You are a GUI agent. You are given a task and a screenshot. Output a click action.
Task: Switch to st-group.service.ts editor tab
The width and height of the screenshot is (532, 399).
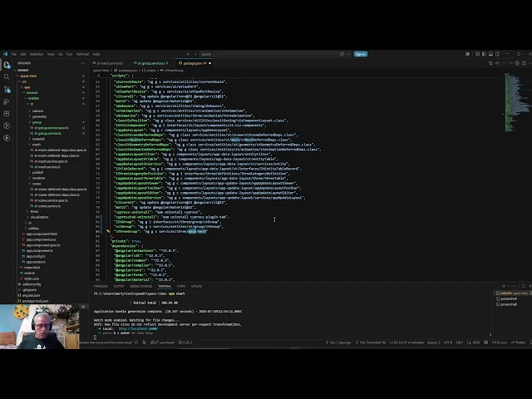point(153,63)
